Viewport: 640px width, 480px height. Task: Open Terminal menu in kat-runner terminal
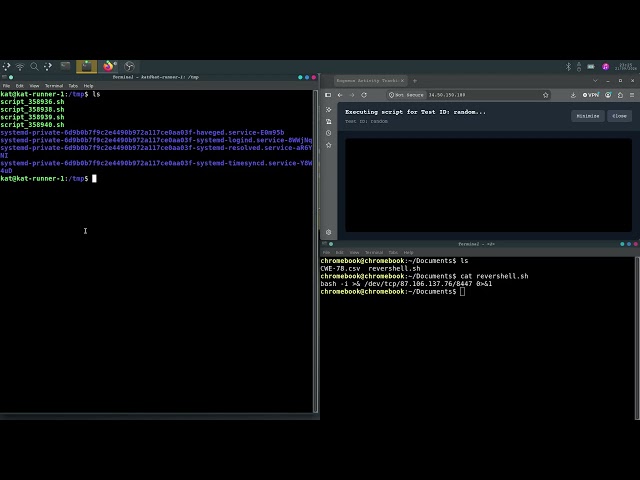(x=54, y=86)
